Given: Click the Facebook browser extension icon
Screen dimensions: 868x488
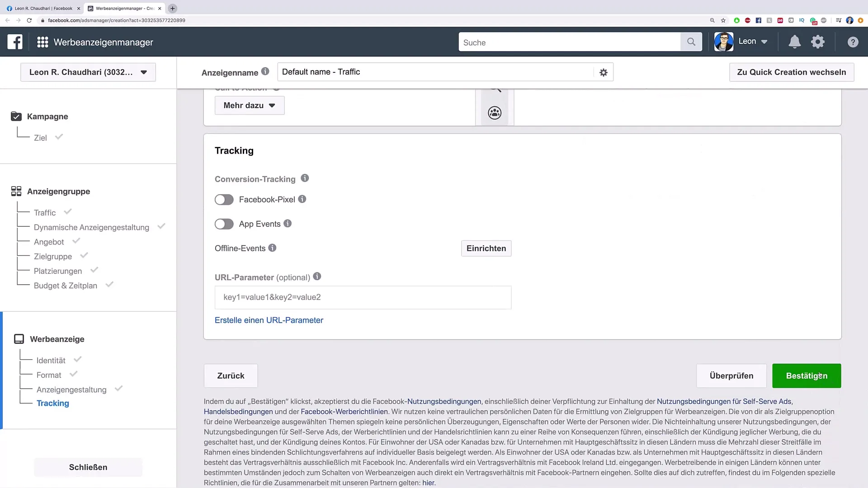Looking at the screenshot, I should click(759, 20).
